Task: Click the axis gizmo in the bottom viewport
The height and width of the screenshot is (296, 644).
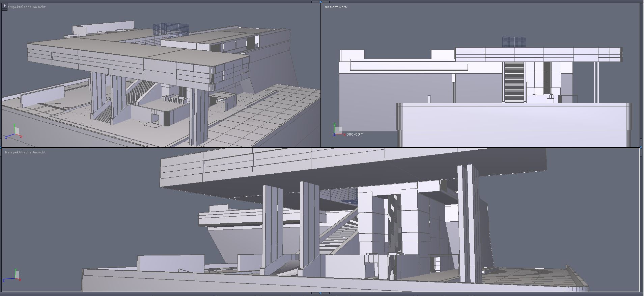Action: coord(12,276)
